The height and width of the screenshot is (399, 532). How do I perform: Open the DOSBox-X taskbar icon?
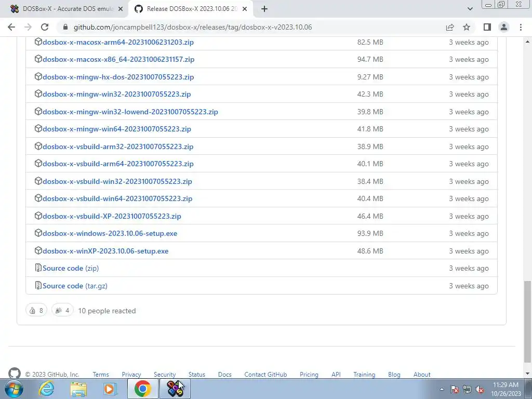[x=175, y=389]
